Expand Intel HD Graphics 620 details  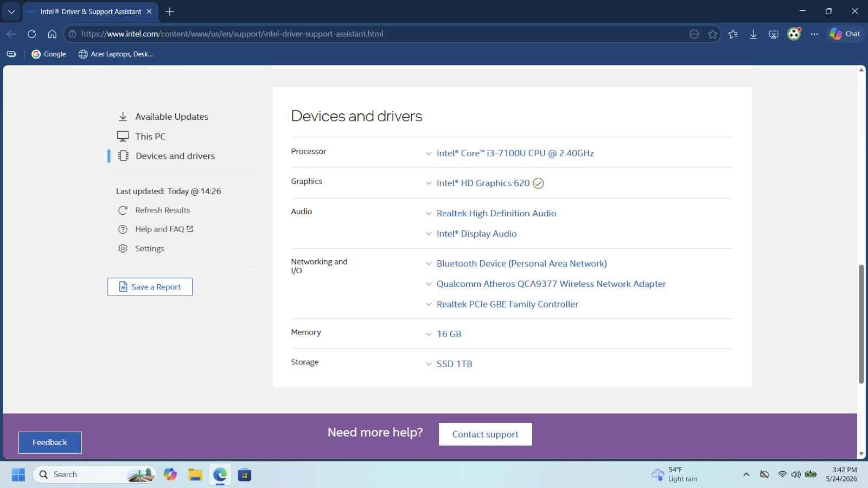point(483,183)
